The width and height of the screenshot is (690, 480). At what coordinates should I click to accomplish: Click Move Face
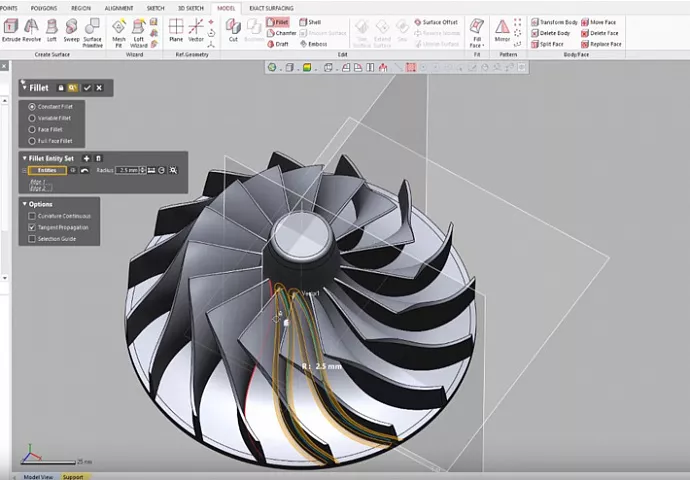tap(598, 22)
